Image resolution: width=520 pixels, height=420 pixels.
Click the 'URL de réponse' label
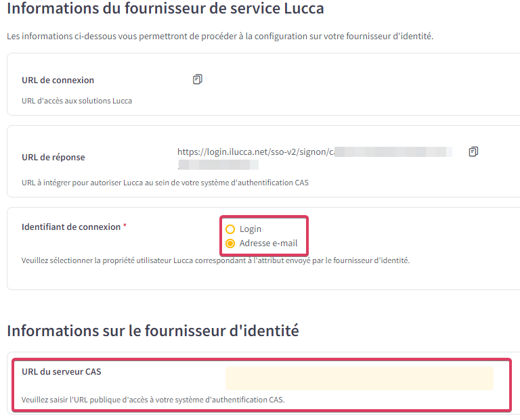pos(53,158)
